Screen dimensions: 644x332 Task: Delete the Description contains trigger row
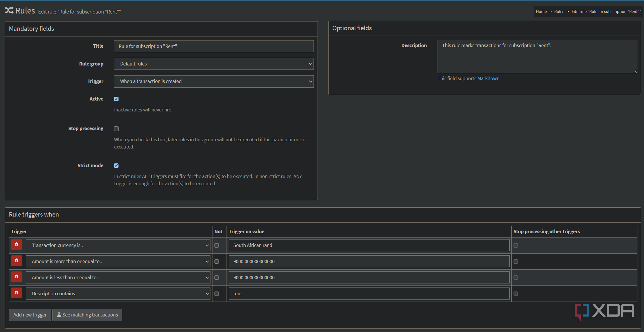tap(16, 293)
